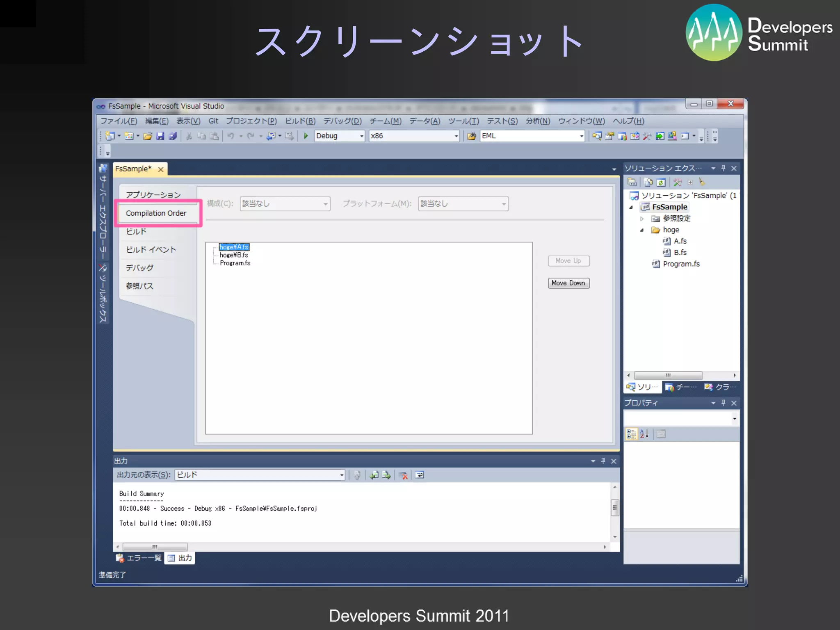This screenshot has width=840, height=630.
Task: Click the Find in Files binoculars icon
Action: [x=471, y=136]
